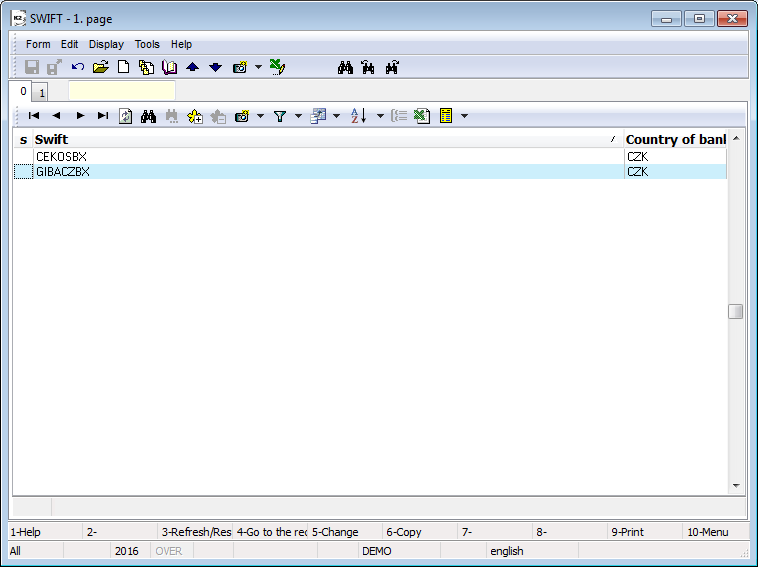758x567 pixels.
Task: Open the book browse icon
Action: 169,67
